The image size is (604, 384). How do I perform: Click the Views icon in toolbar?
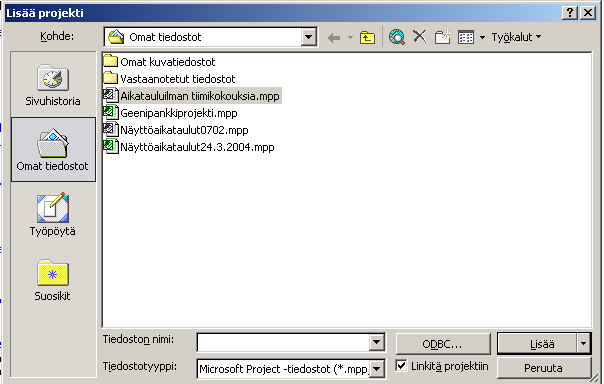[466, 37]
